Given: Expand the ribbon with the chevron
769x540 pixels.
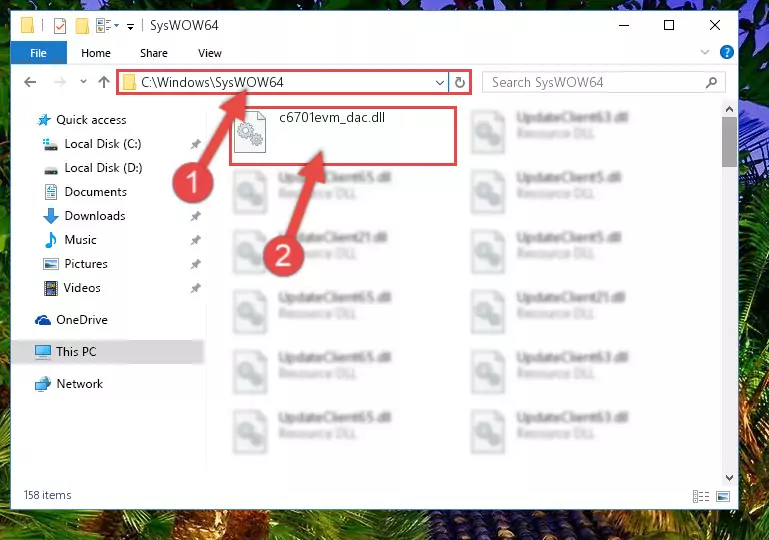Looking at the screenshot, I should tap(705, 52).
